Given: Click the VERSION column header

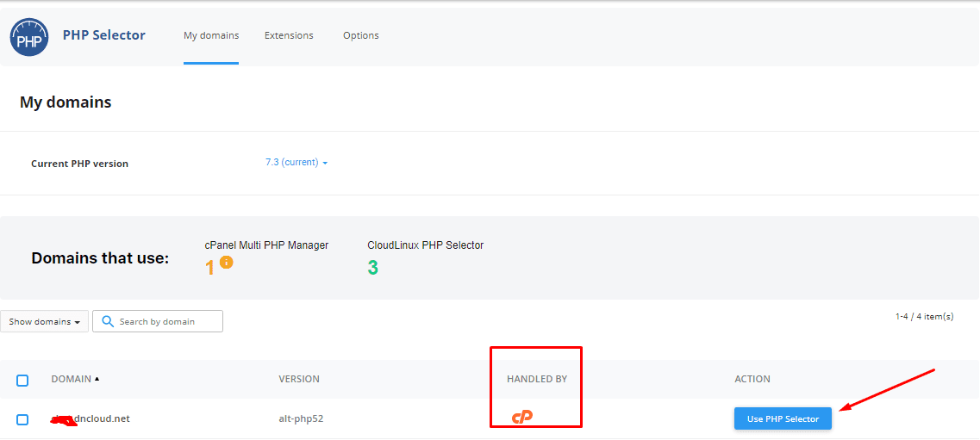Looking at the screenshot, I should (299, 379).
